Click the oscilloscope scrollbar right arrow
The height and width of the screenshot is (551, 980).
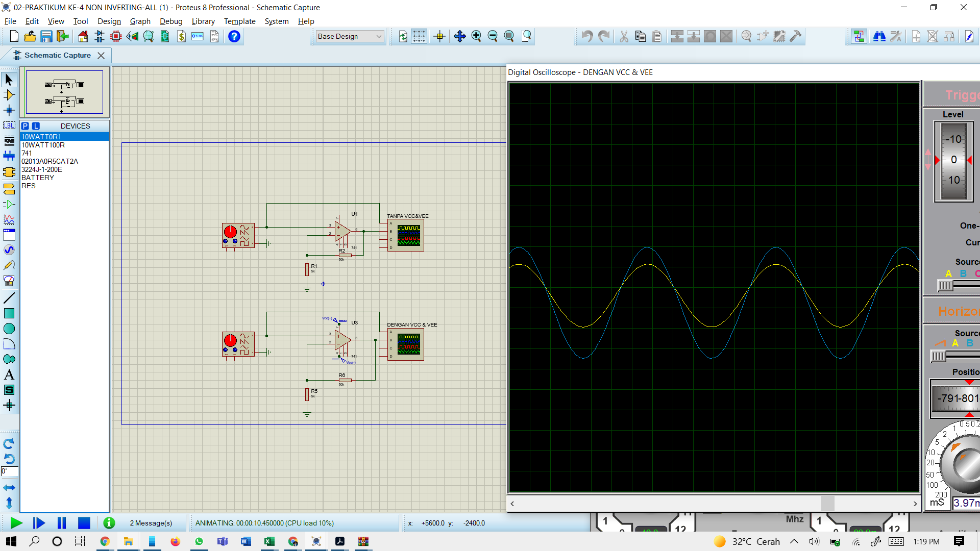pos(915,504)
